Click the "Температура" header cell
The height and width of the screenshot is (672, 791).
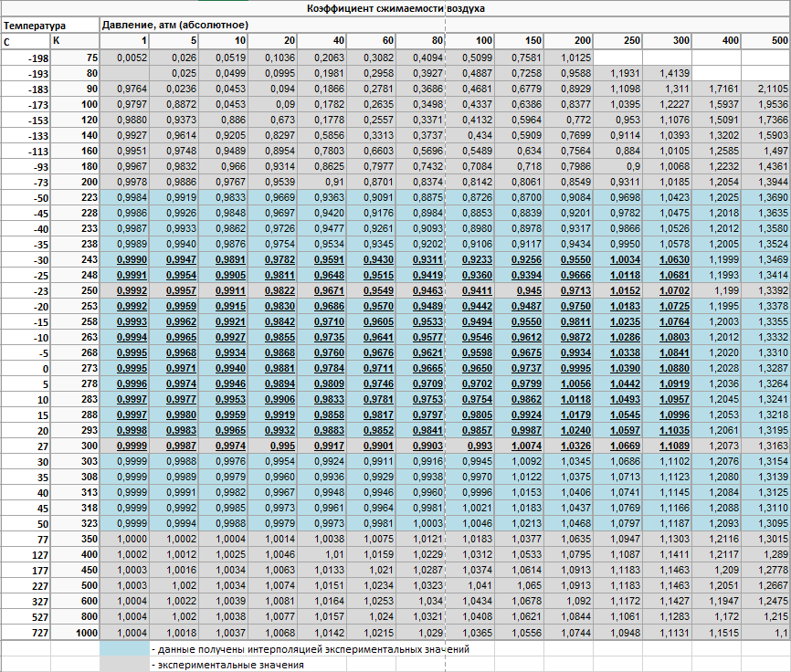(37, 25)
